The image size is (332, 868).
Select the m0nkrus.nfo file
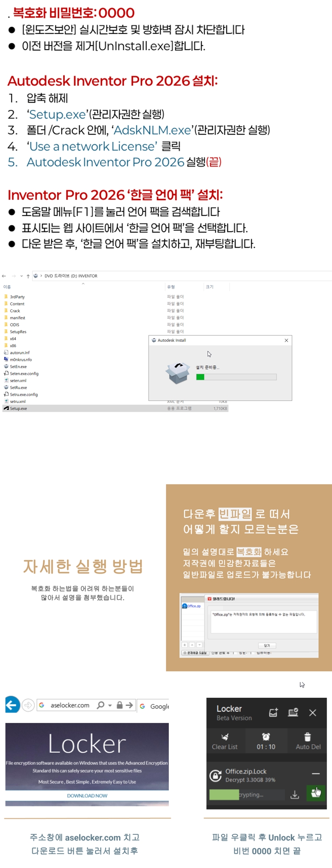[18, 360]
